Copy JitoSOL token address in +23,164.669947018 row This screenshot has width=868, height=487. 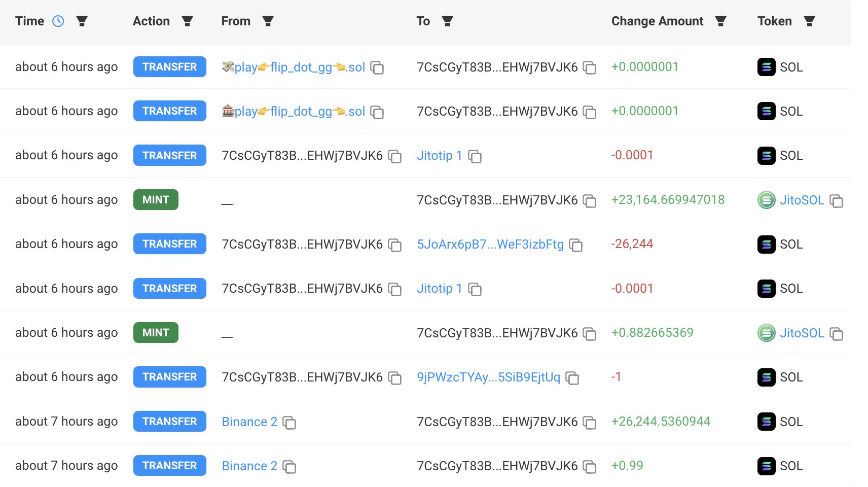pyautogui.click(x=836, y=201)
